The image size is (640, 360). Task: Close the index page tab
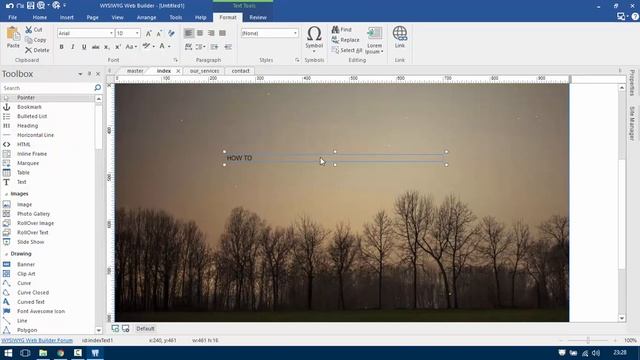(178, 71)
